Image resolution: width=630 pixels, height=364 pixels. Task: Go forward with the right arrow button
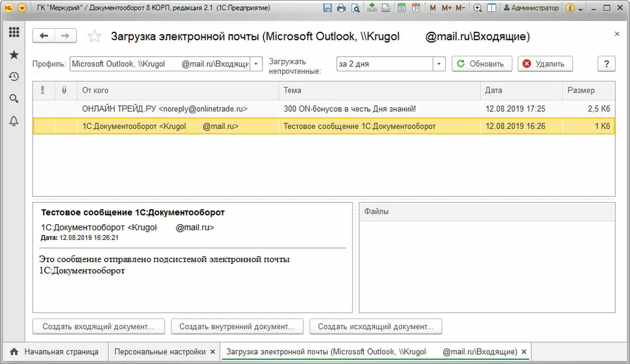66,36
